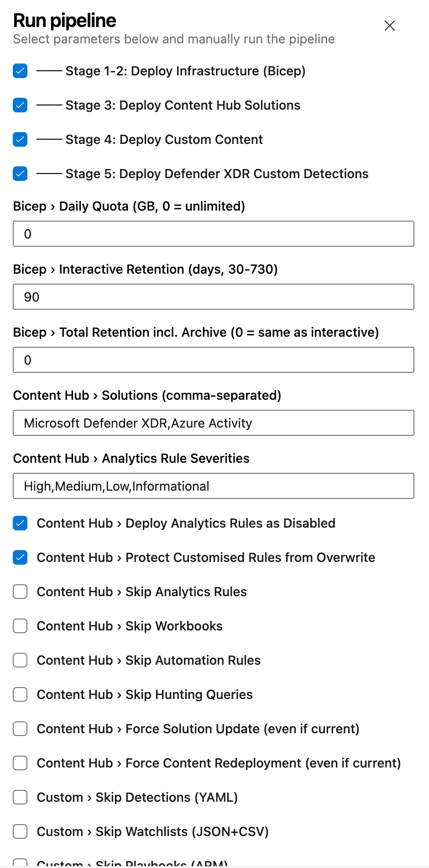Viewport: 429px width, 868px height.
Task: Select the Total Retention incl. Archive field
Action: (x=213, y=360)
